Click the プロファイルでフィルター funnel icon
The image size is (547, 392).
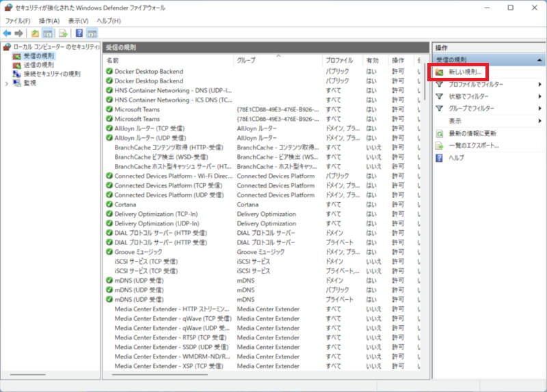click(x=439, y=84)
